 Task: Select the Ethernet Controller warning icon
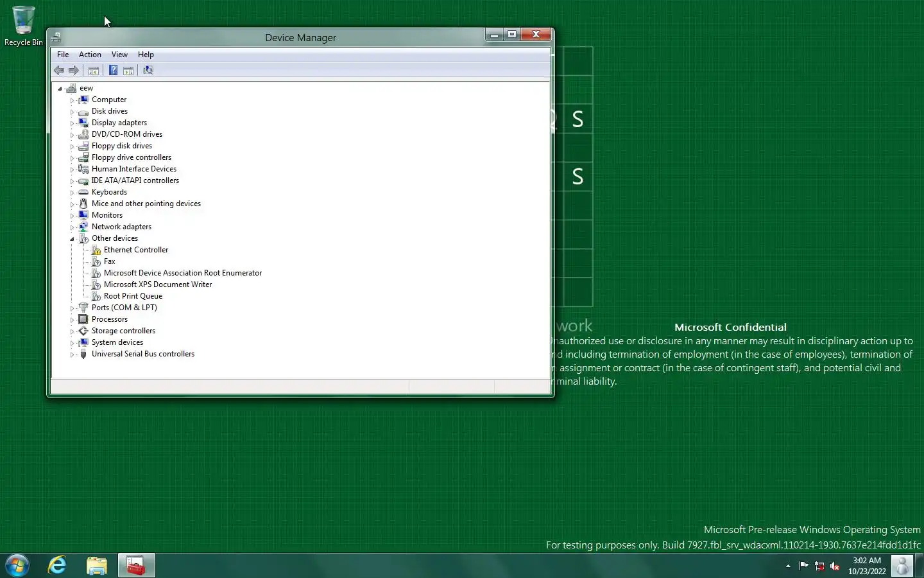tap(96, 250)
